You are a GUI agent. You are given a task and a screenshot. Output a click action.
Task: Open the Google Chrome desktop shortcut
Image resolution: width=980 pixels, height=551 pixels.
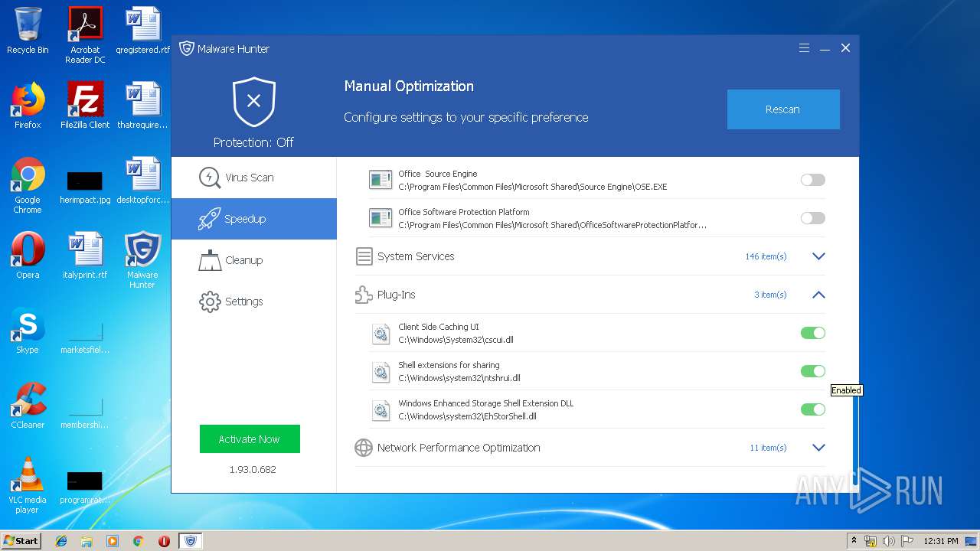[28, 185]
